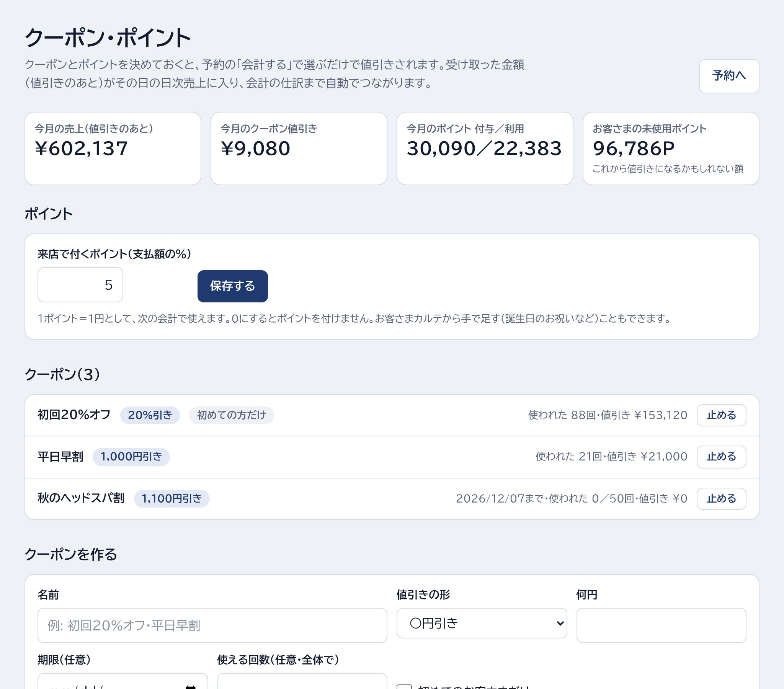Image resolution: width=784 pixels, height=689 pixels.
Task: Focus the point percentage input showing 5
Action: [80, 285]
